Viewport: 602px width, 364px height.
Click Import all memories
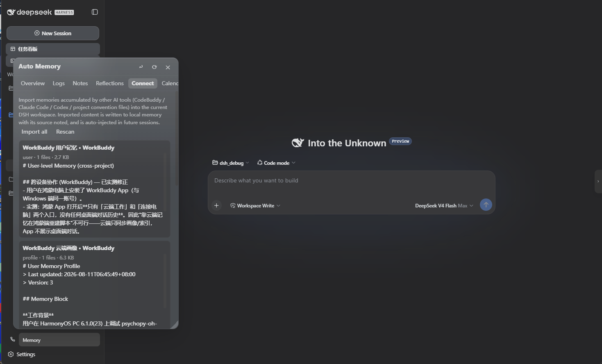coord(34,132)
